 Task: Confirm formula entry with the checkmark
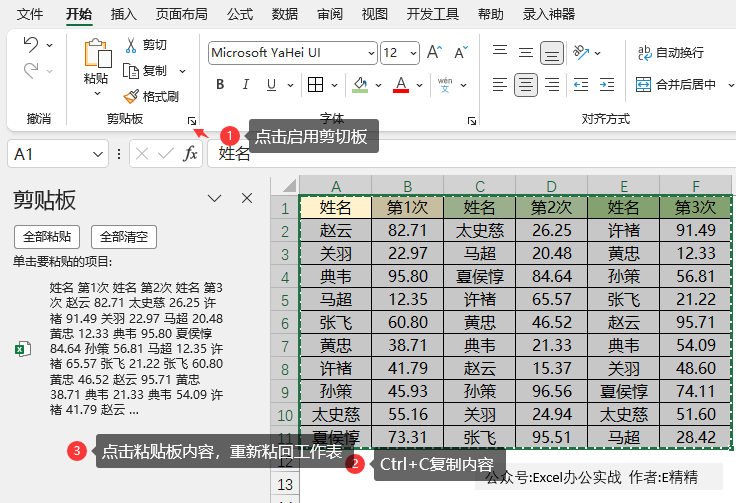pyautogui.click(x=165, y=154)
